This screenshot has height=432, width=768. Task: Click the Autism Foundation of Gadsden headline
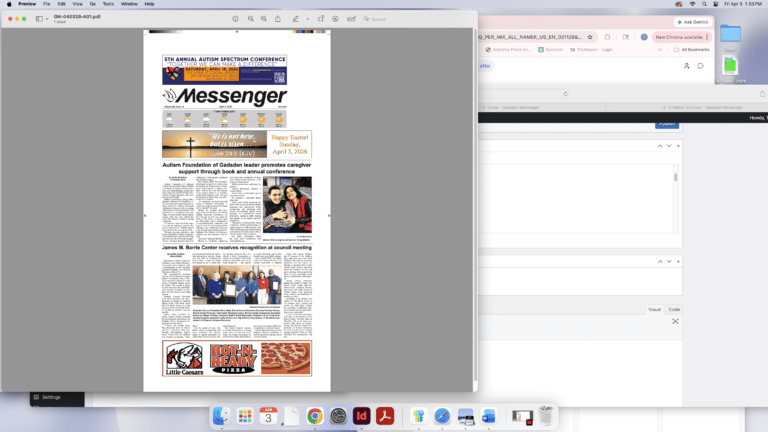pos(237,168)
